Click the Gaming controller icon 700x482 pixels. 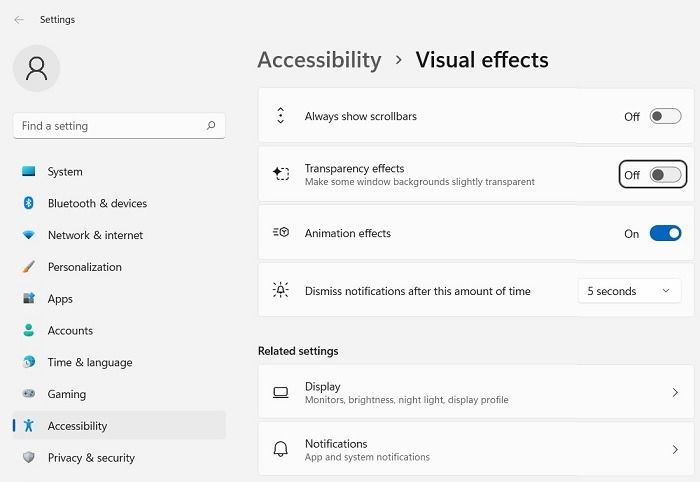click(29, 394)
